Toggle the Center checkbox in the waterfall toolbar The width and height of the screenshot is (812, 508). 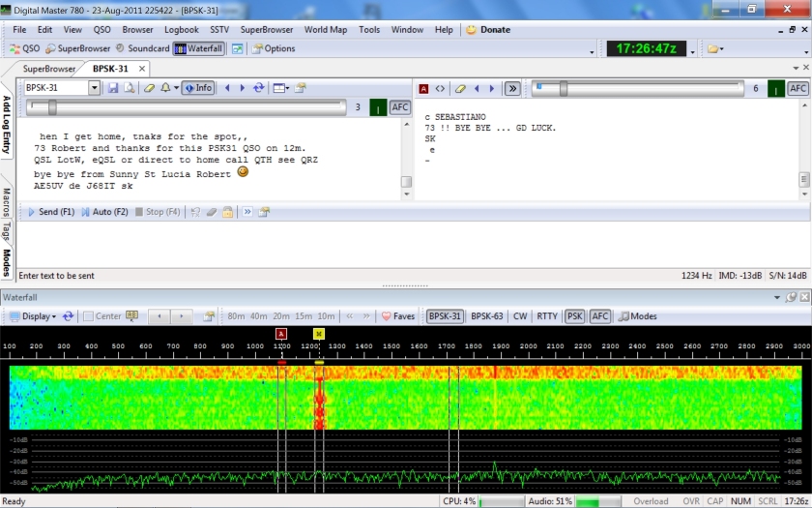pyautogui.click(x=88, y=316)
